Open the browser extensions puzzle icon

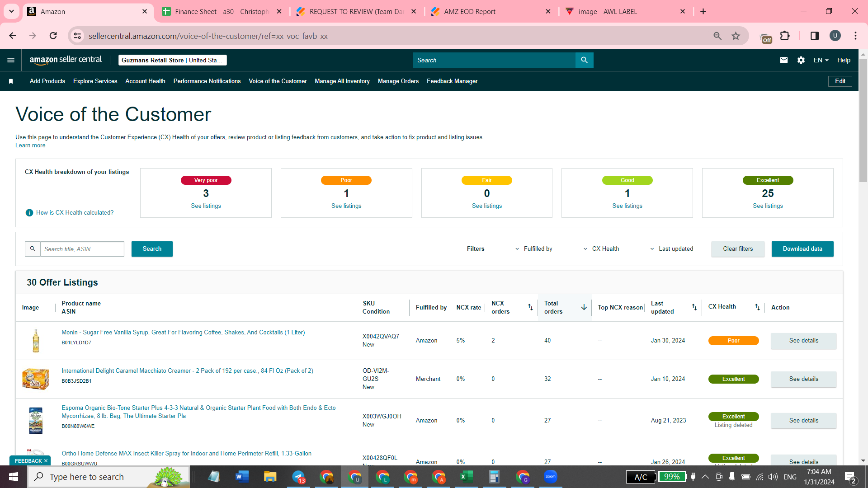pyautogui.click(x=785, y=36)
